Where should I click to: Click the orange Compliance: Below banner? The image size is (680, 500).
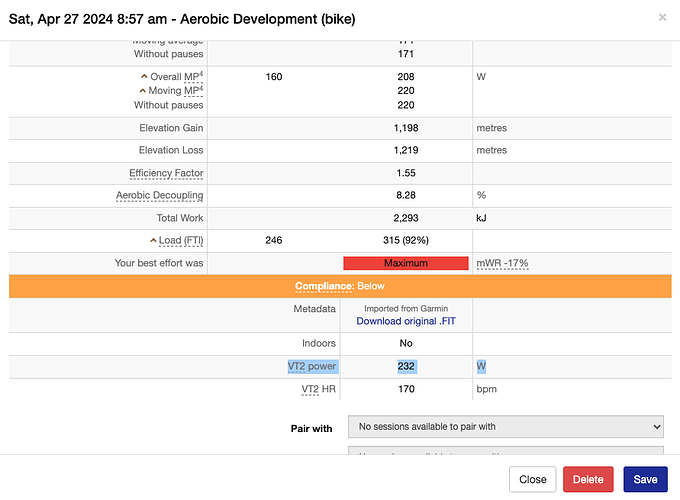[x=340, y=286]
